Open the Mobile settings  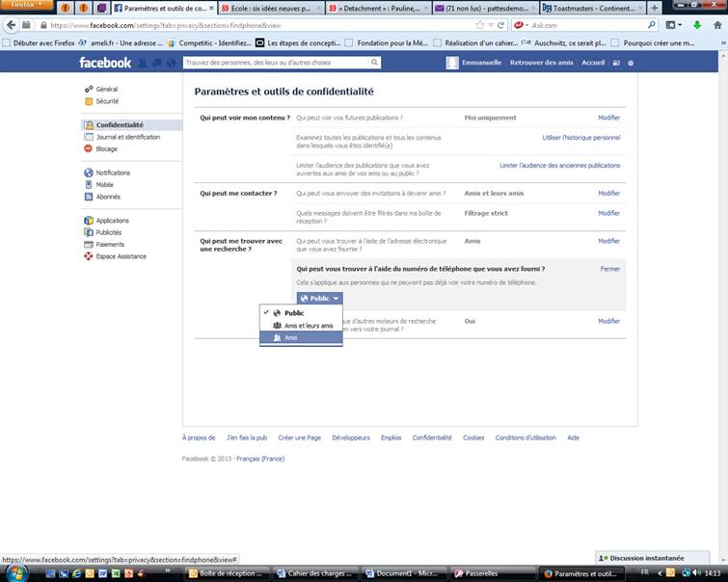104,185
